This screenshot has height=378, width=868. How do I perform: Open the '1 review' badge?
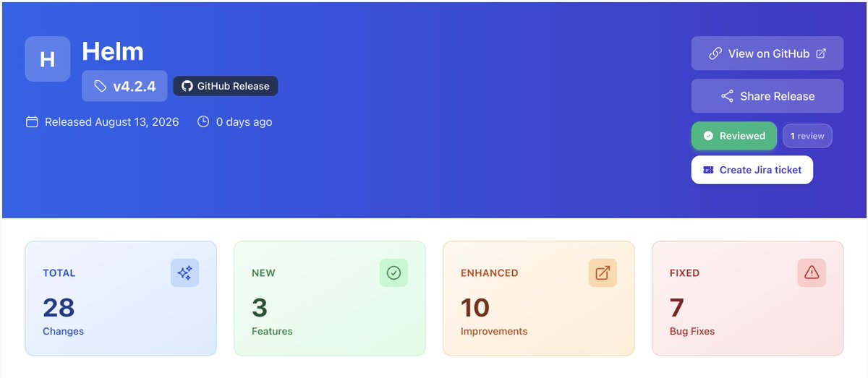pos(807,136)
